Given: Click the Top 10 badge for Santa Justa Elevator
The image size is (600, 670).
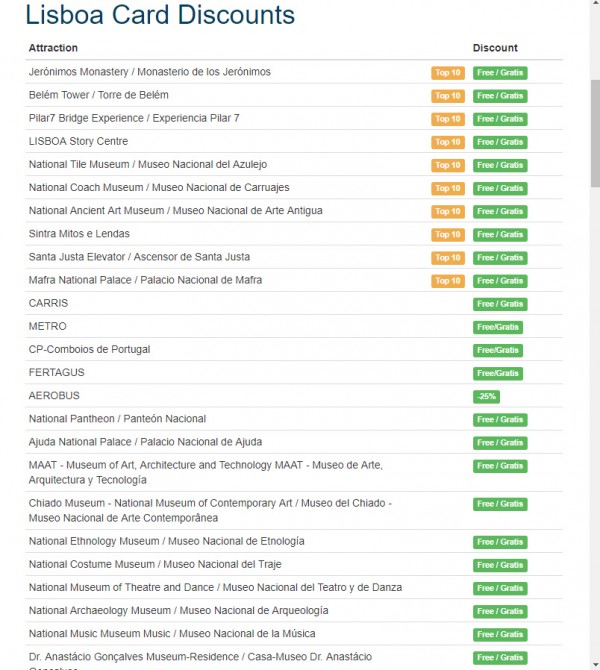Looking at the screenshot, I should click(x=447, y=258).
